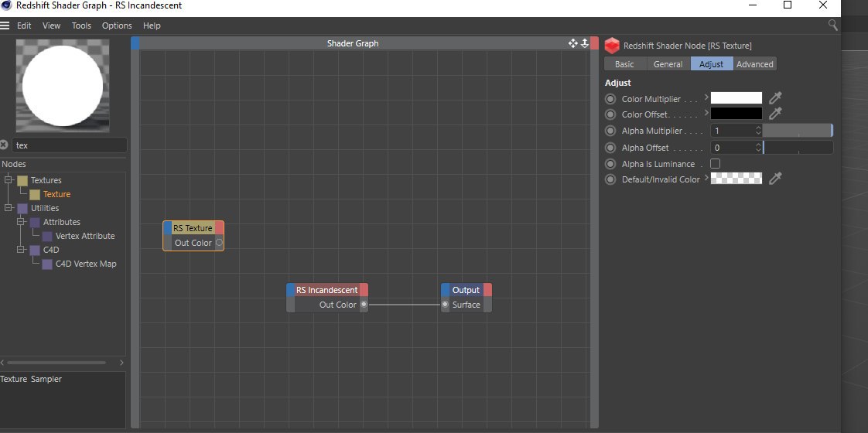Click the Utilities folder icon

click(22, 209)
